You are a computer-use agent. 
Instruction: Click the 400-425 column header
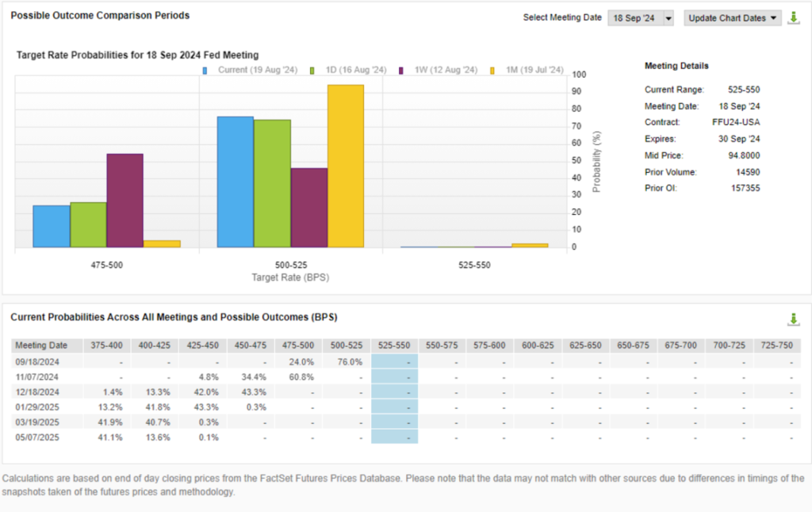[155, 346]
